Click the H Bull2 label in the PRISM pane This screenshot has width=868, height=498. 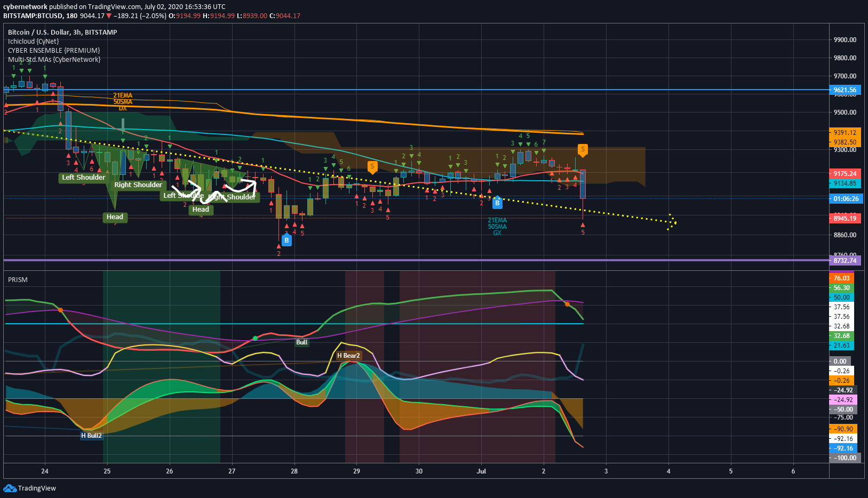pyautogui.click(x=91, y=436)
